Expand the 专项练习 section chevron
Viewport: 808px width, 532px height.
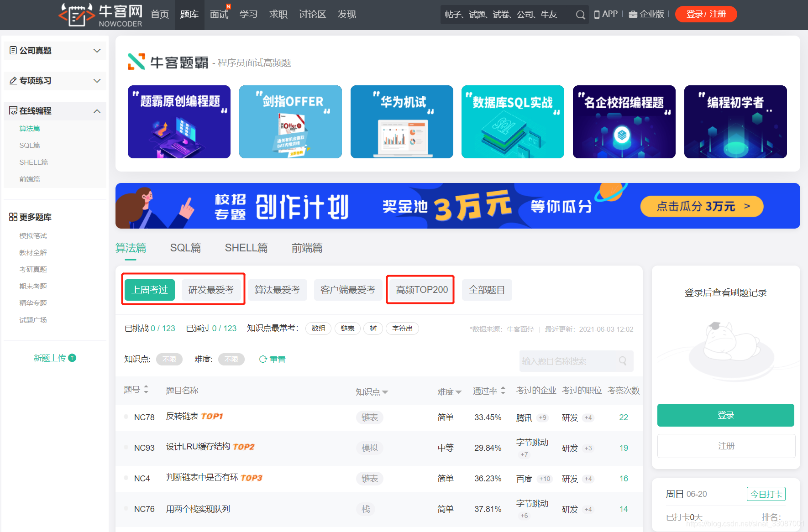coord(97,81)
